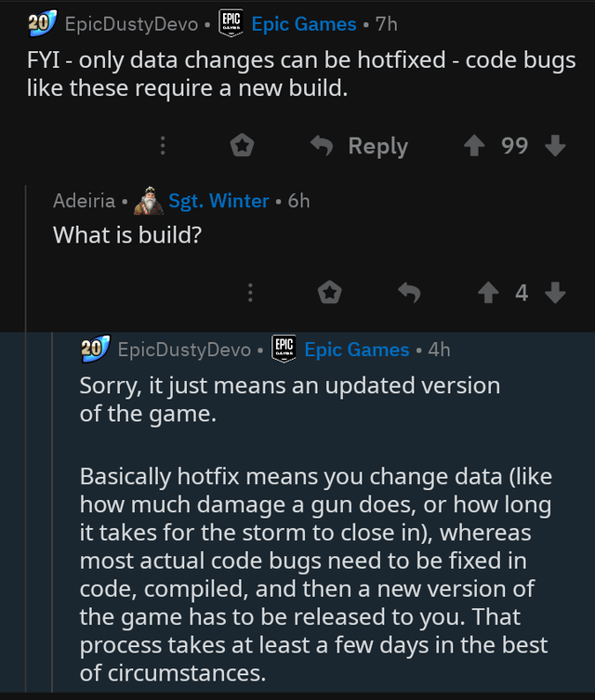This screenshot has width=595, height=700.
Task: Click Epic Games flair on top comment
Action: (x=304, y=23)
